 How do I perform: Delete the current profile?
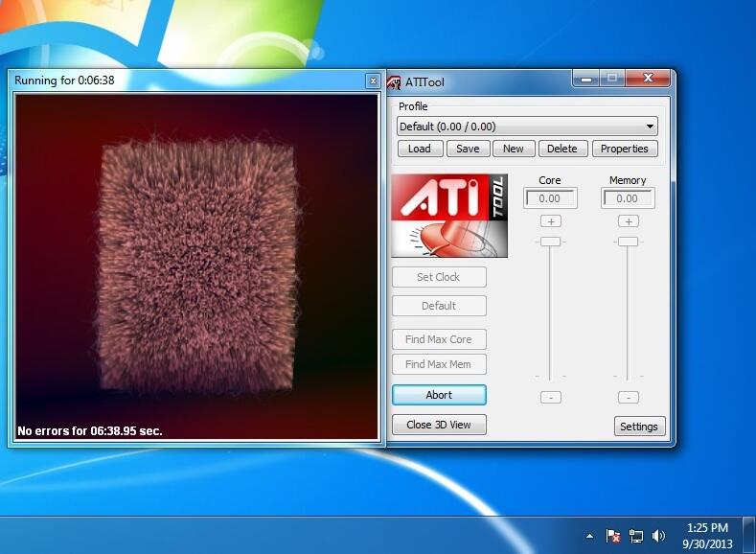562,149
